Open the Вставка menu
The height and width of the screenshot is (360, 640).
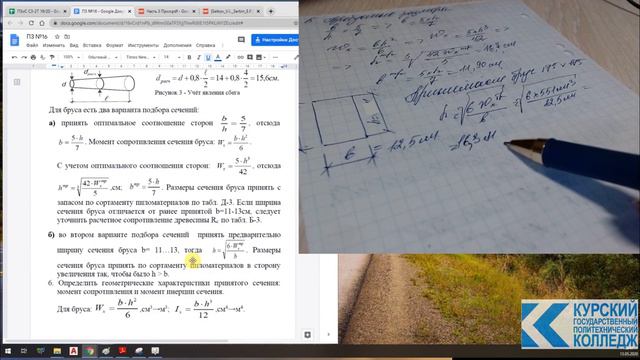pyautogui.click(x=92, y=45)
